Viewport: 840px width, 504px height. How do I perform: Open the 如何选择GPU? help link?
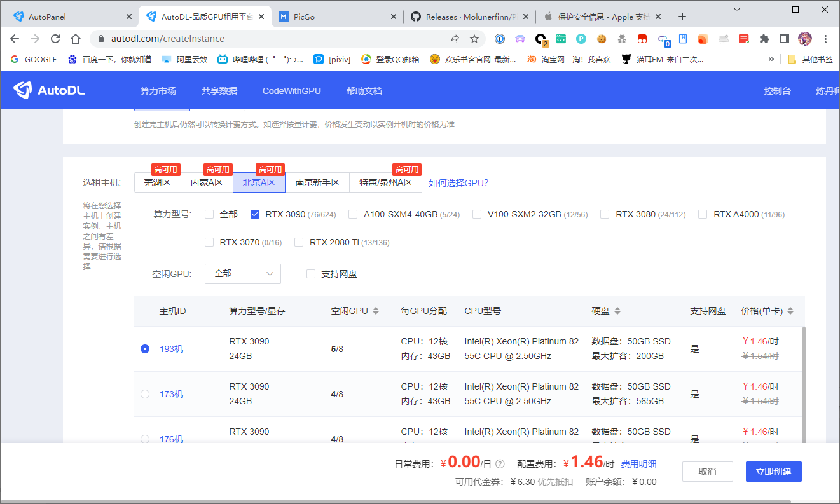458,183
